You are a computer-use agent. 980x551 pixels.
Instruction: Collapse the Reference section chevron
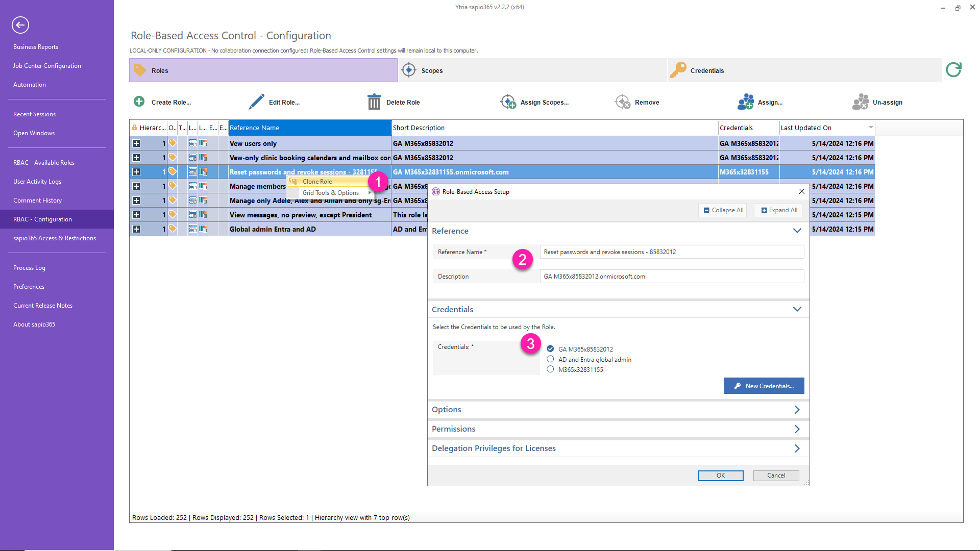pyautogui.click(x=797, y=231)
